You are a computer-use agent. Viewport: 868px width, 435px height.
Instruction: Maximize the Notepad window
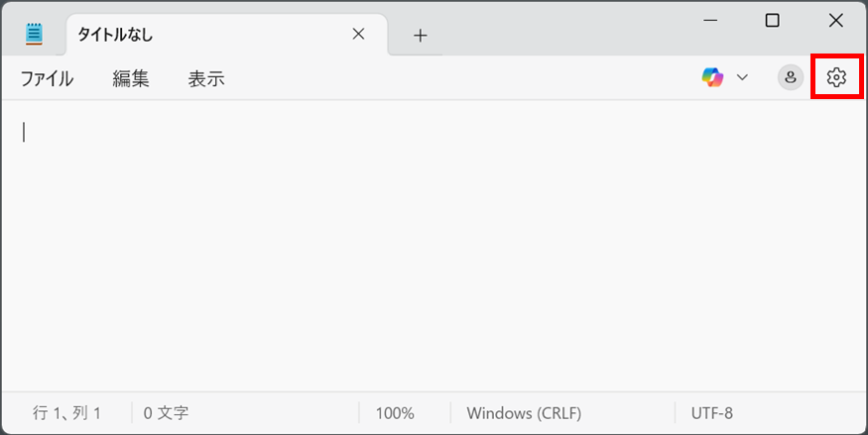tap(772, 21)
